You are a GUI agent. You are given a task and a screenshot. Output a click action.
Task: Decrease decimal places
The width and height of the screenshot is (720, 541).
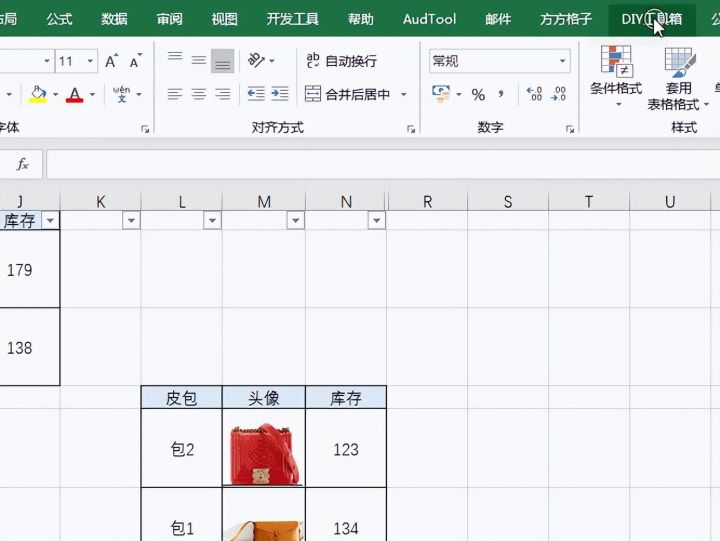click(x=558, y=94)
